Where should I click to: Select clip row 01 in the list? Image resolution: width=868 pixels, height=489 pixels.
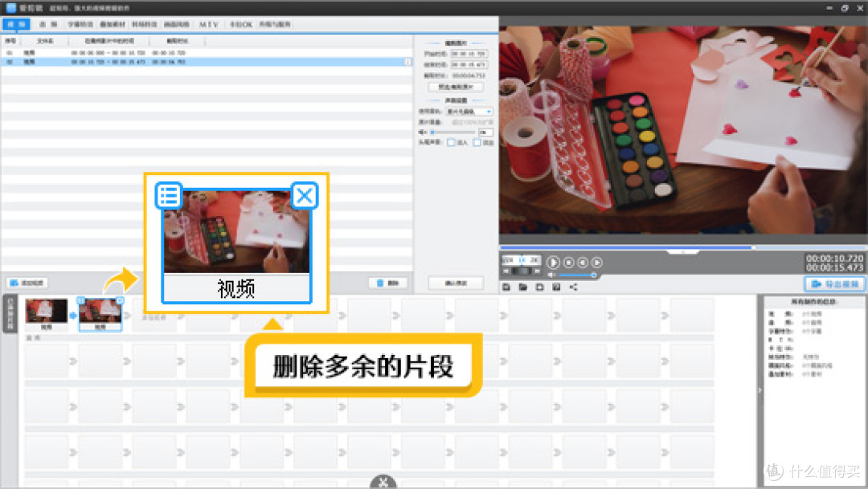pos(207,52)
